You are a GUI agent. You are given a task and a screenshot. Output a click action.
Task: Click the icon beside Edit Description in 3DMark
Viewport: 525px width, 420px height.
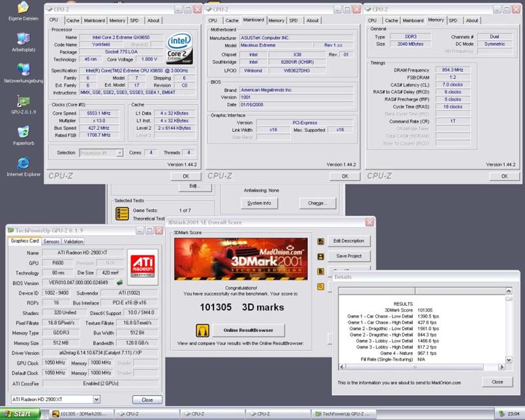tap(320, 241)
